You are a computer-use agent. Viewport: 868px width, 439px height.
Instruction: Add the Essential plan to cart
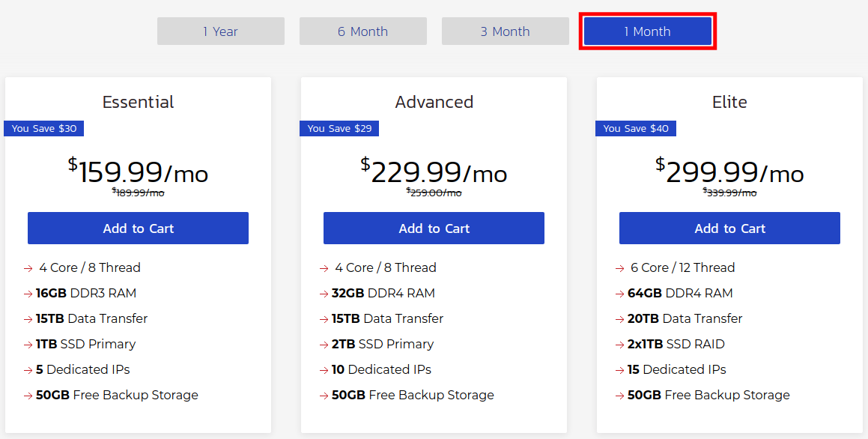click(138, 228)
